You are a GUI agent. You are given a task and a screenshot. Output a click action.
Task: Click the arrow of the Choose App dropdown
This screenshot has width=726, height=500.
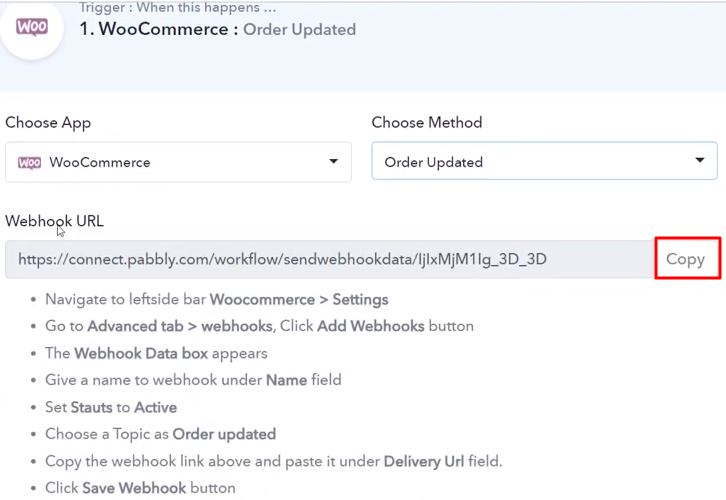(333, 161)
